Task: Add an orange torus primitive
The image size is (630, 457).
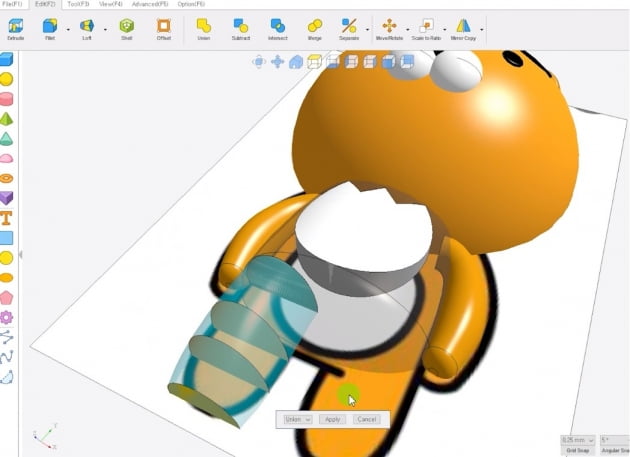Action: click(x=6, y=178)
